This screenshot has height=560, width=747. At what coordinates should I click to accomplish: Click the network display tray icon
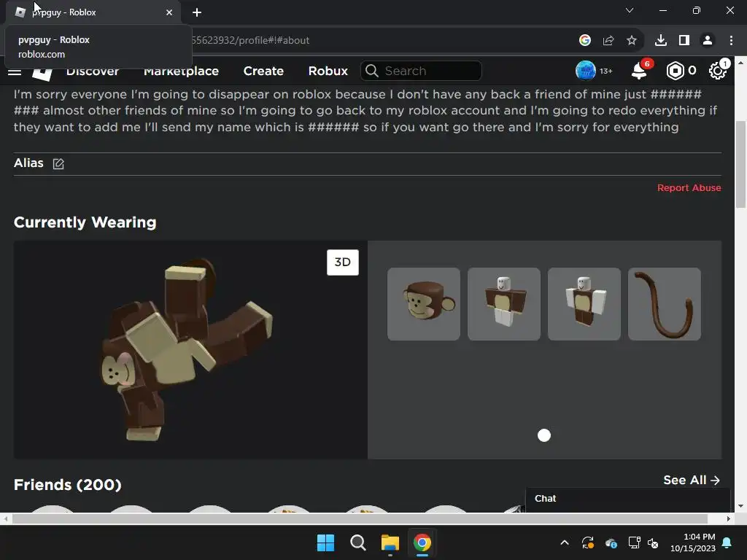pyautogui.click(x=634, y=542)
